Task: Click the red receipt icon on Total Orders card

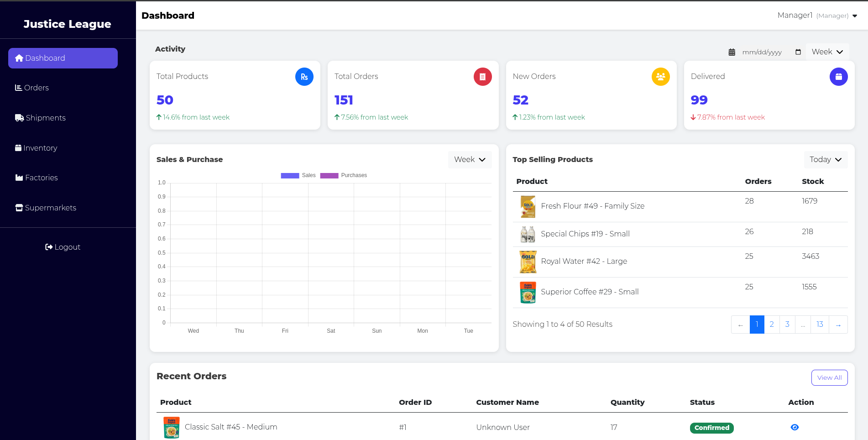Action: tap(482, 77)
